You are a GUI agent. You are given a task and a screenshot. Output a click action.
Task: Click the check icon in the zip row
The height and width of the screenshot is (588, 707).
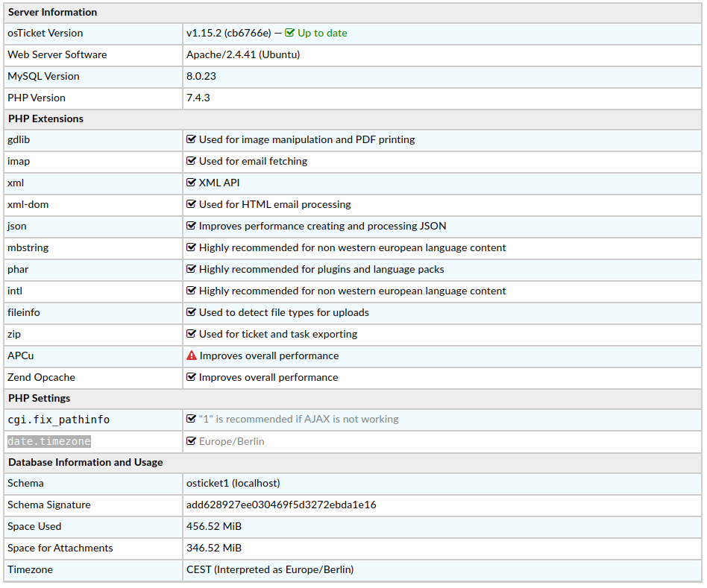191,334
